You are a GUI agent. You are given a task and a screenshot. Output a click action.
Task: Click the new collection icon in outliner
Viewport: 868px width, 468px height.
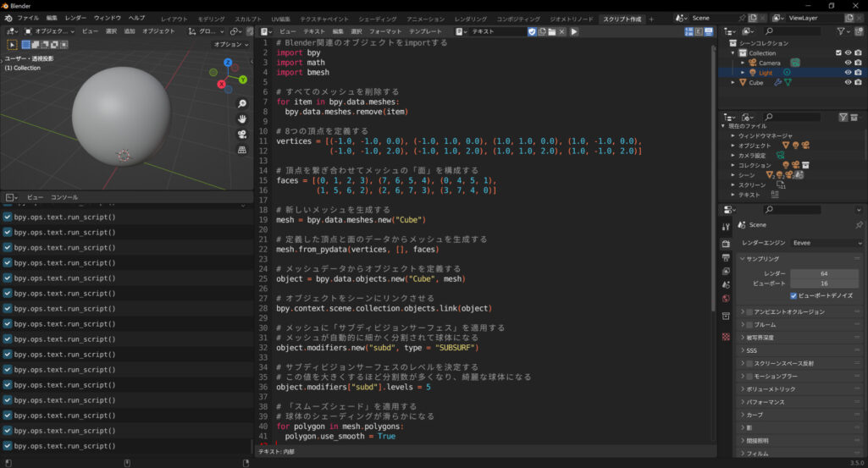(859, 31)
